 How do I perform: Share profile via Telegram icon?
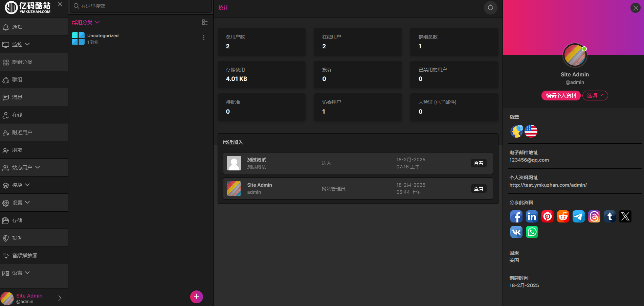point(578,216)
